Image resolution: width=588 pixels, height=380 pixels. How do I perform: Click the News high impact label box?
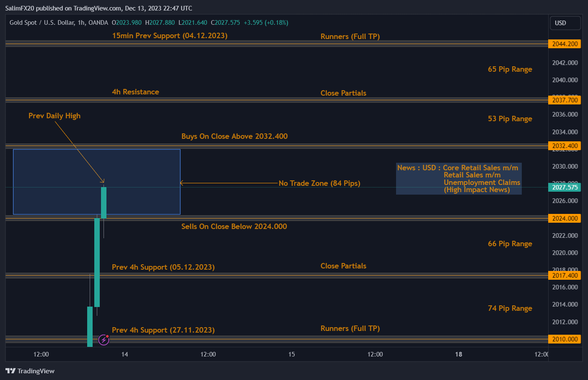pos(458,178)
